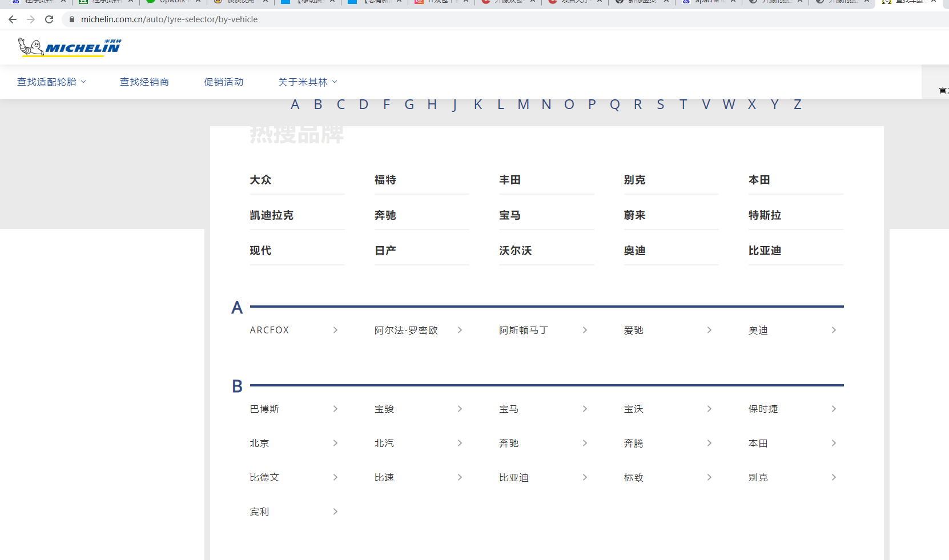
Task: Select hot brand 沃尔沃
Action: click(516, 251)
